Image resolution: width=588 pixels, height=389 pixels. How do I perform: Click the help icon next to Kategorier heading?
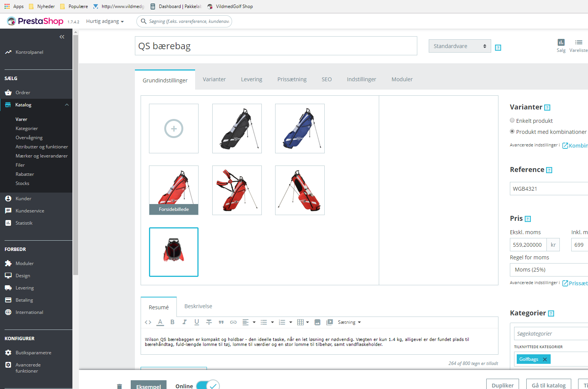pos(551,313)
